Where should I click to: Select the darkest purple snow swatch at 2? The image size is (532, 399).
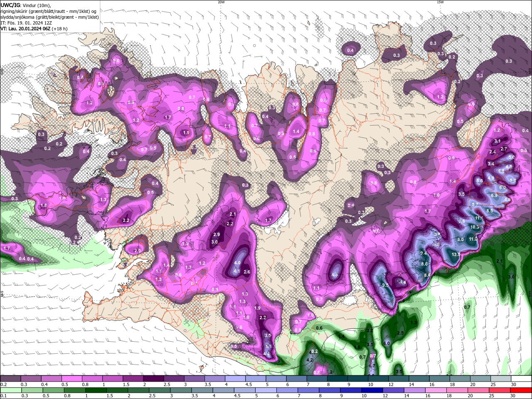153,379
